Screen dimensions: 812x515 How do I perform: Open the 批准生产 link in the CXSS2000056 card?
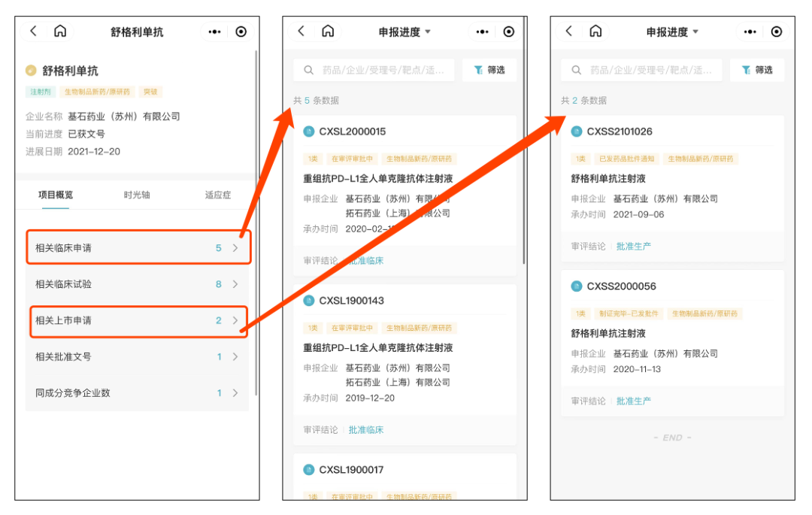coord(634,401)
